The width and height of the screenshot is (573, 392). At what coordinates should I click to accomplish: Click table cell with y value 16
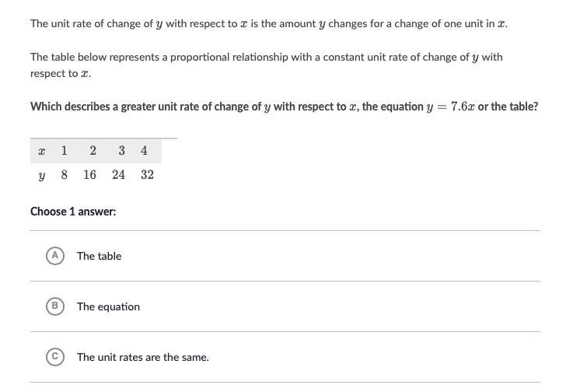(x=90, y=175)
